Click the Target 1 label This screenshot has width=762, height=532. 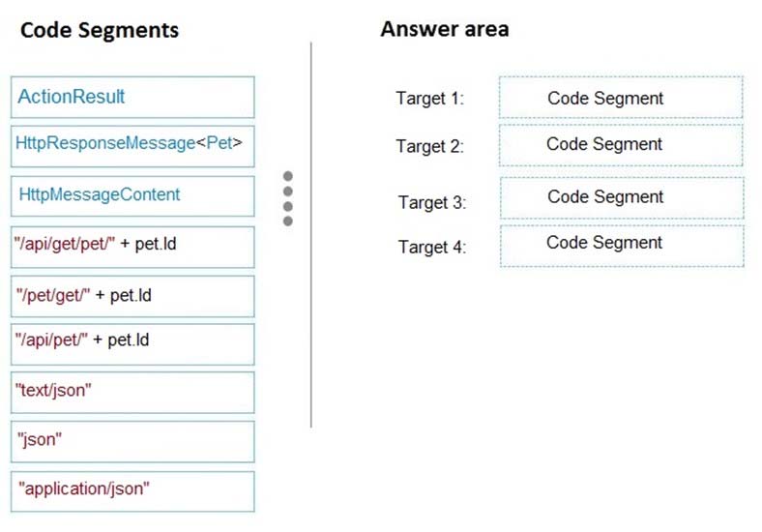[x=430, y=99]
